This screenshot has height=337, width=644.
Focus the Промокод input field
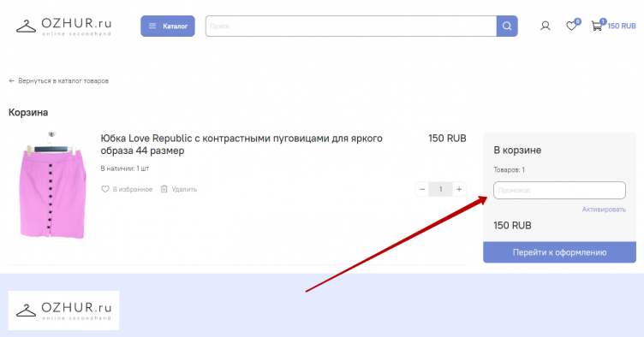(x=559, y=190)
